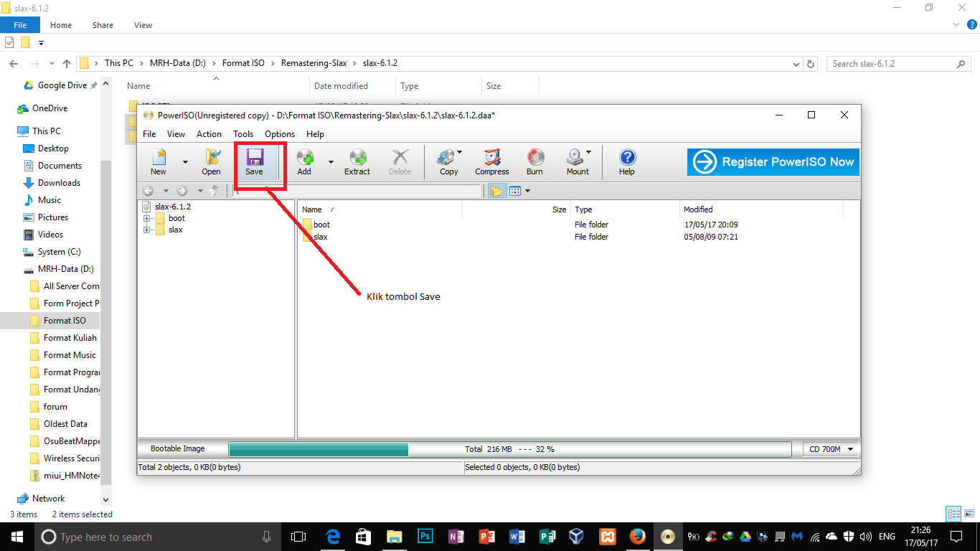Click the Burn toolbar icon
Viewport: 980px width, 551px height.
point(534,162)
